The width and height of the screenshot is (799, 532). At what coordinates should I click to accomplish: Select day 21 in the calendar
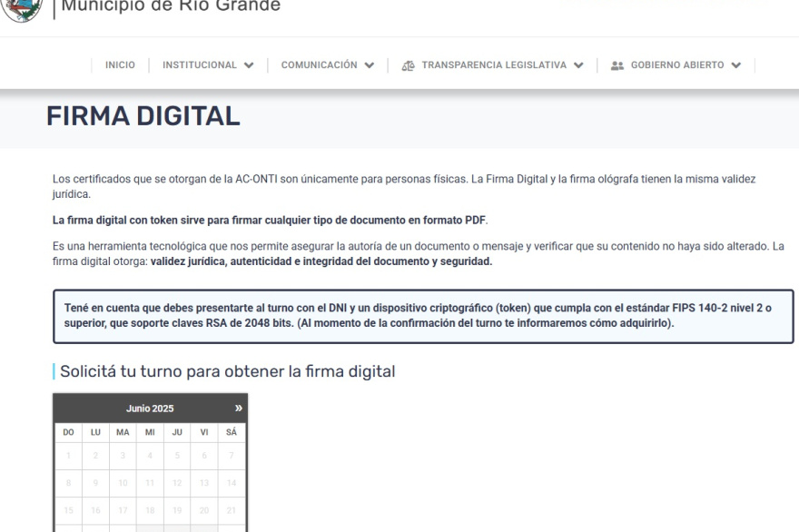[x=232, y=510]
